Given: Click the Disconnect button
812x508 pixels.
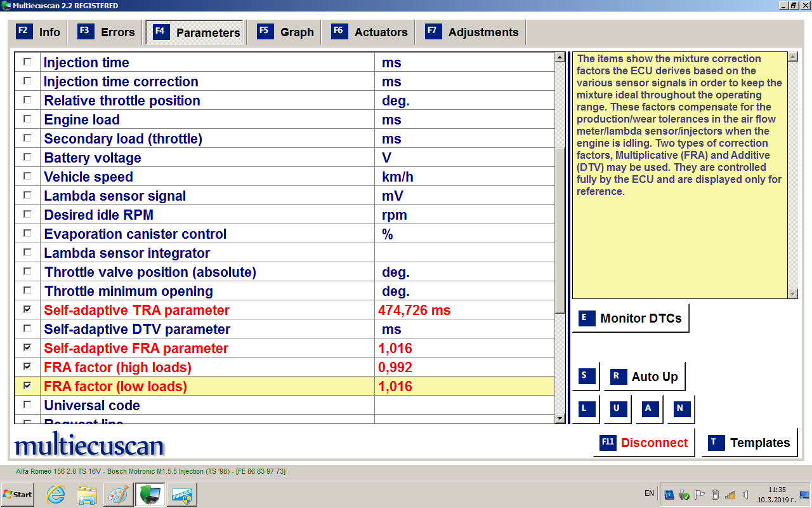Looking at the screenshot, I should click(x=644, y=443).
